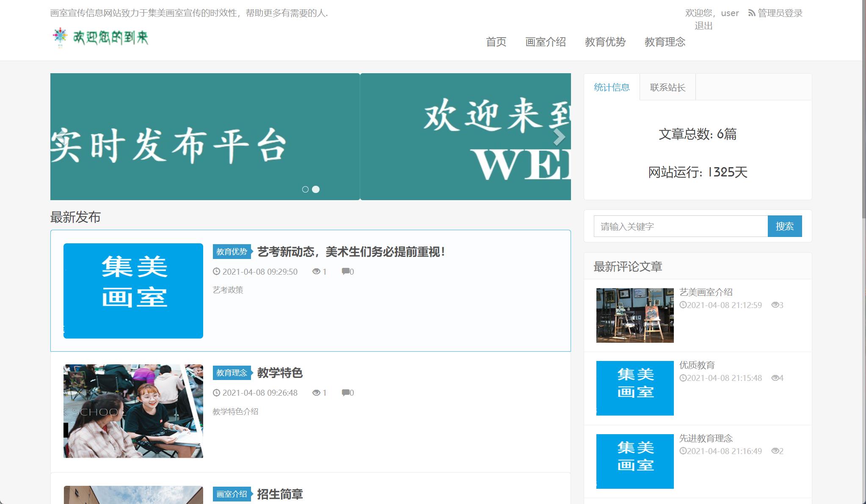This screenshot has height=504, width=866.
Task: Click the eye view-count icon on 艺考新动态 article
Action: (x=316, y=271)
